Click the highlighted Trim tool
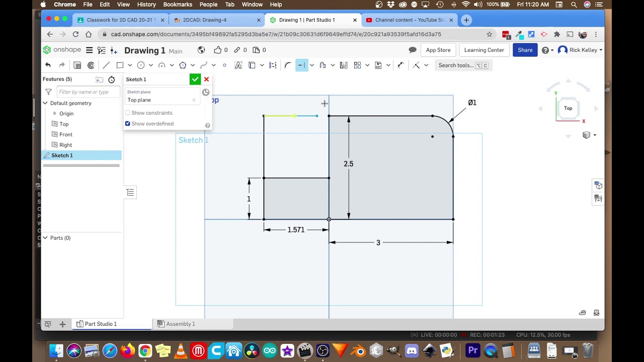 [x=301, y=65]
